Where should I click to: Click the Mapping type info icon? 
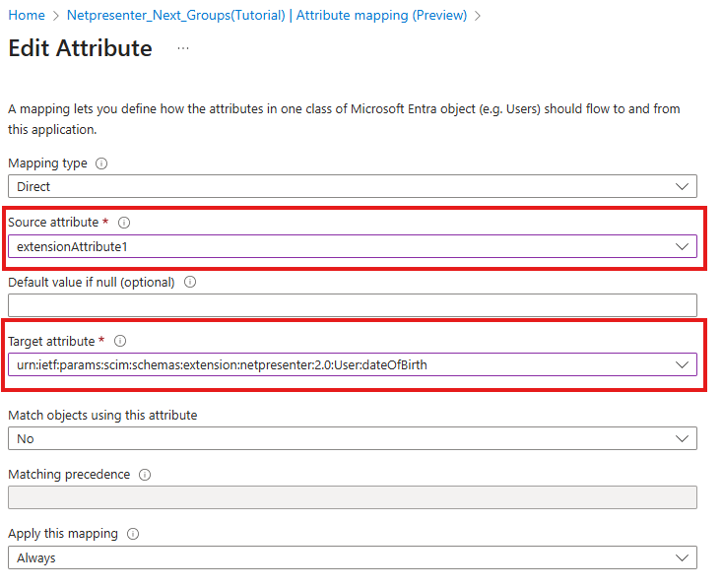101,163
